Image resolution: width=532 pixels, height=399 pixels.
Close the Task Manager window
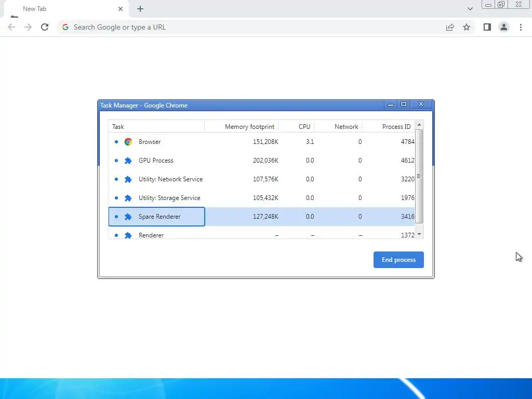coord(421,104)
